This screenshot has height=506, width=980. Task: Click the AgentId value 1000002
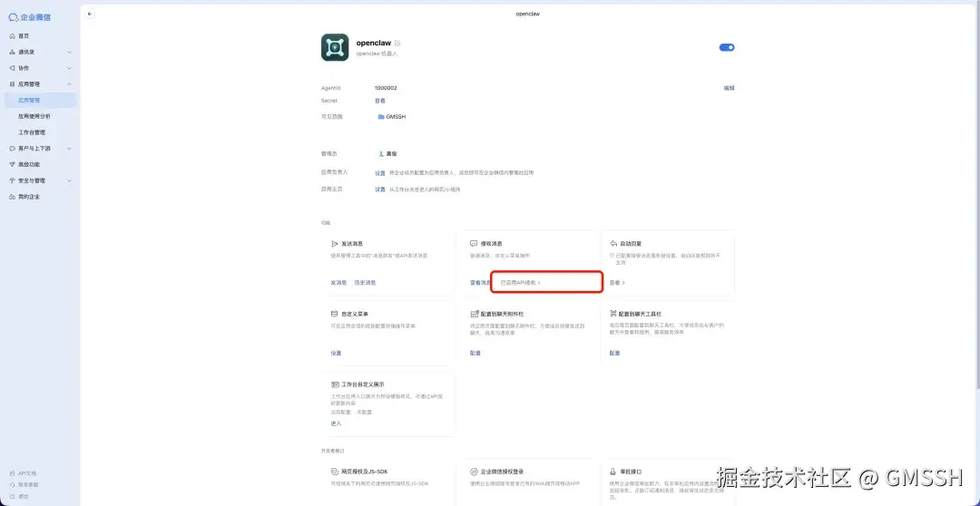click(x=386, y=88)
